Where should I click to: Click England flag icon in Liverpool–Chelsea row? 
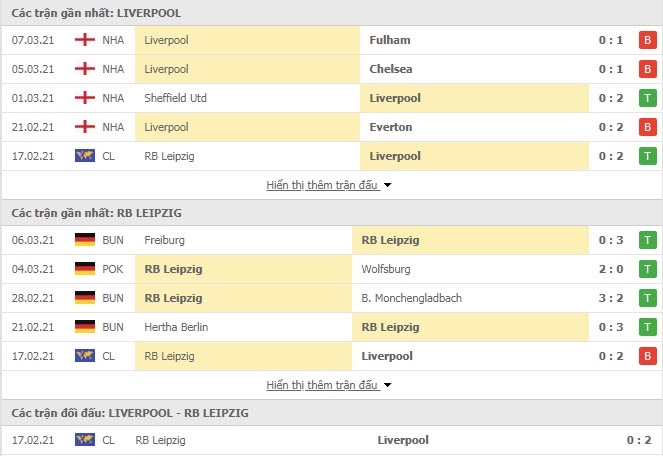tap(85, 69)
